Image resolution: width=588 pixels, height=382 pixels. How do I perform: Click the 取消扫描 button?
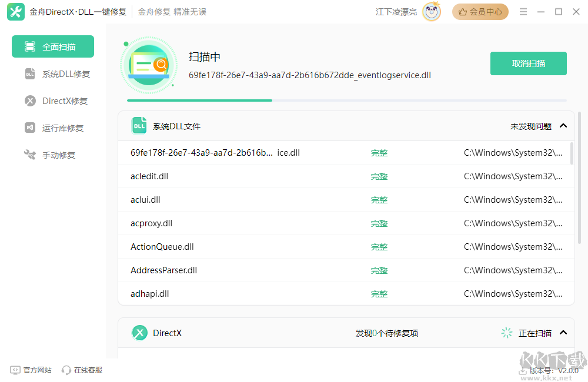point(528,63)
